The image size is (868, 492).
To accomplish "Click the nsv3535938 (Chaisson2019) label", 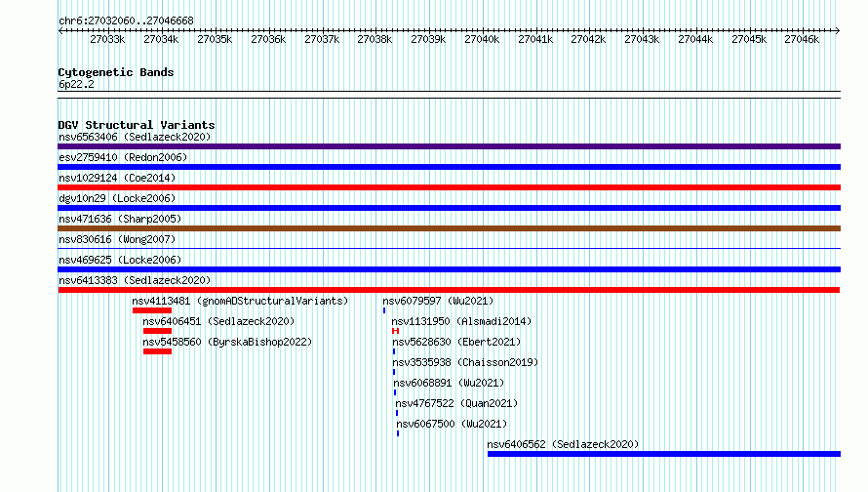I will (x=465, y=362).
